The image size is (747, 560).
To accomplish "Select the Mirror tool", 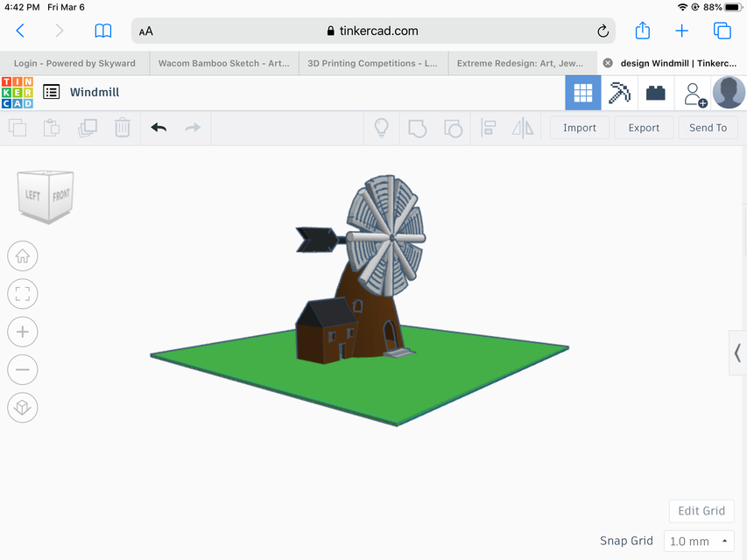I will point(523,128).
